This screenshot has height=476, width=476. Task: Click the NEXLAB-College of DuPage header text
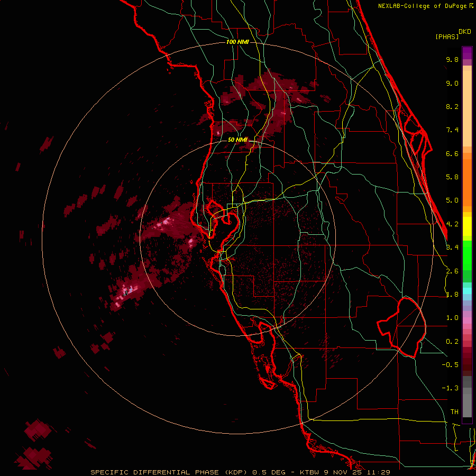[x=422, y=6]
